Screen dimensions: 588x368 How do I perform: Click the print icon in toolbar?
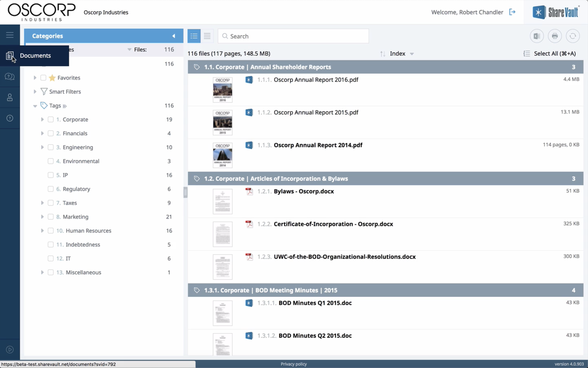pyautogui.click(x=555, y=36)
